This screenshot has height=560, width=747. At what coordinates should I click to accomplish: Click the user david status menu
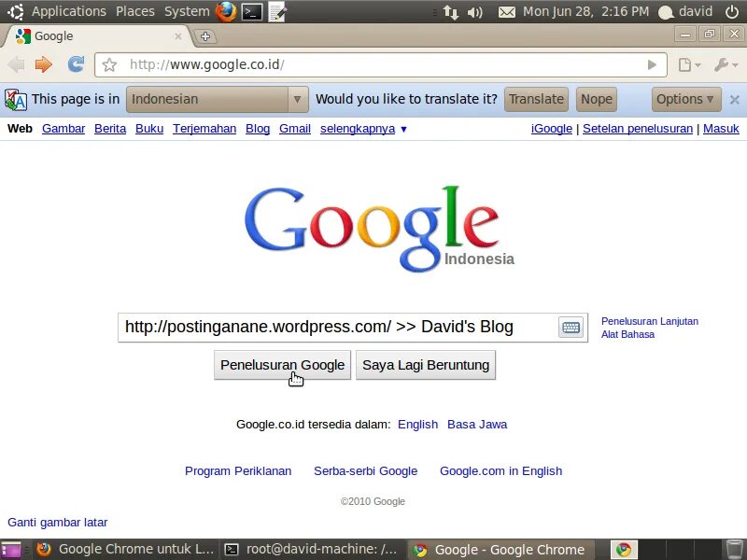point(685,11)
